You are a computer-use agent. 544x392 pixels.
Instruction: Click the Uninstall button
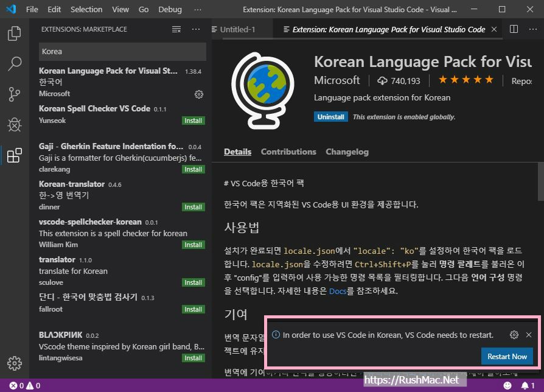click(330, 117)
